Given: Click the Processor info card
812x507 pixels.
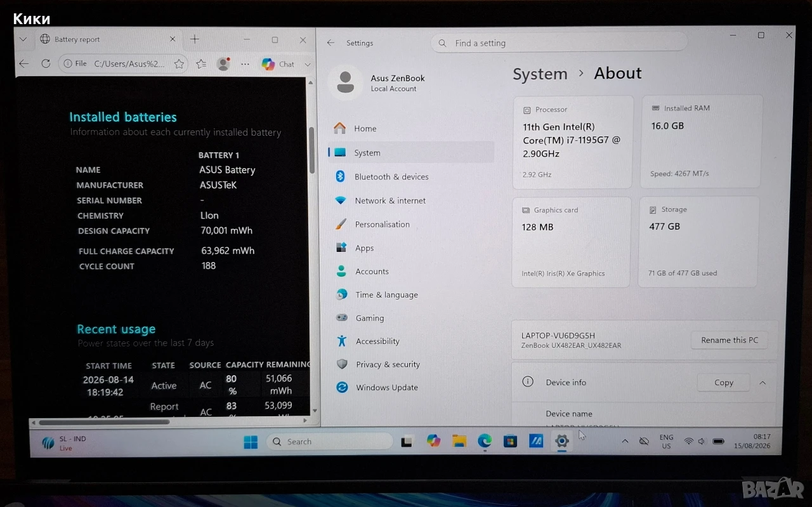Looking at the screenshot, I should click(572, 142).
